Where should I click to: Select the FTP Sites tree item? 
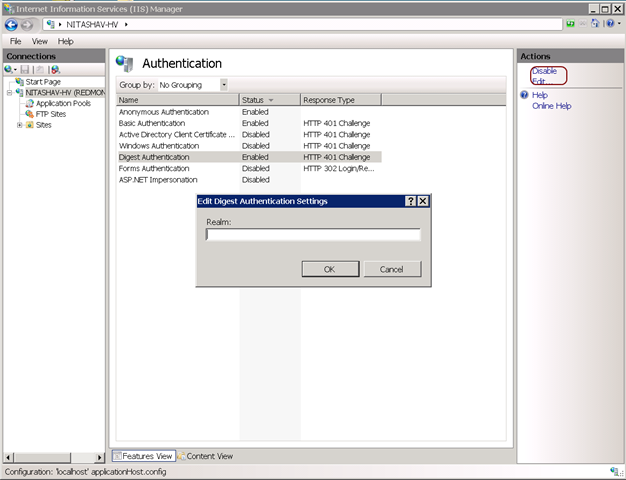coord(51,114)
